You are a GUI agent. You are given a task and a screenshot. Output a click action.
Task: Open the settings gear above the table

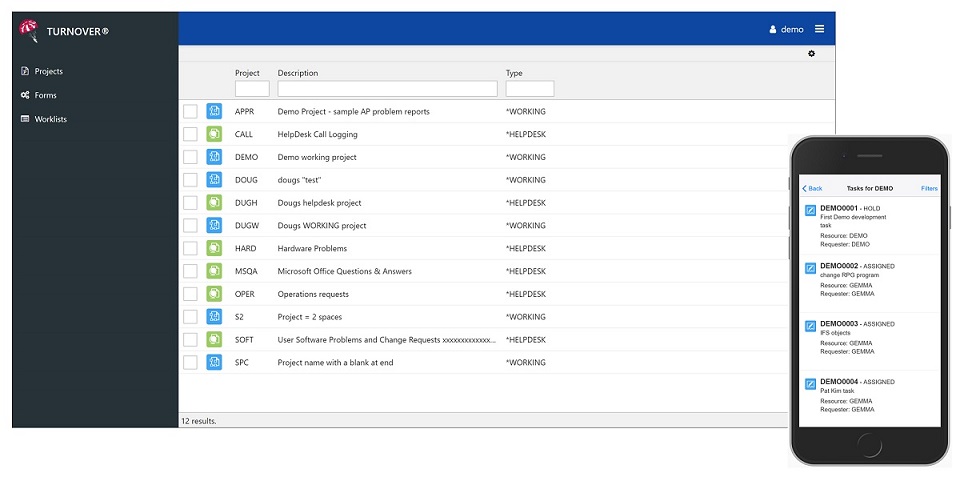(812, 54)
